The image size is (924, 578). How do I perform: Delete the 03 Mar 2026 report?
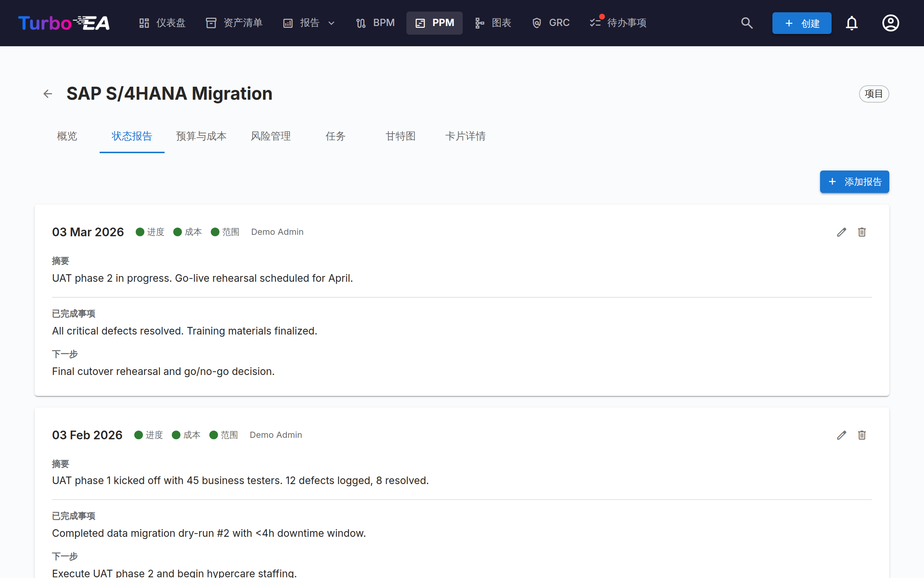coord(862,232)
